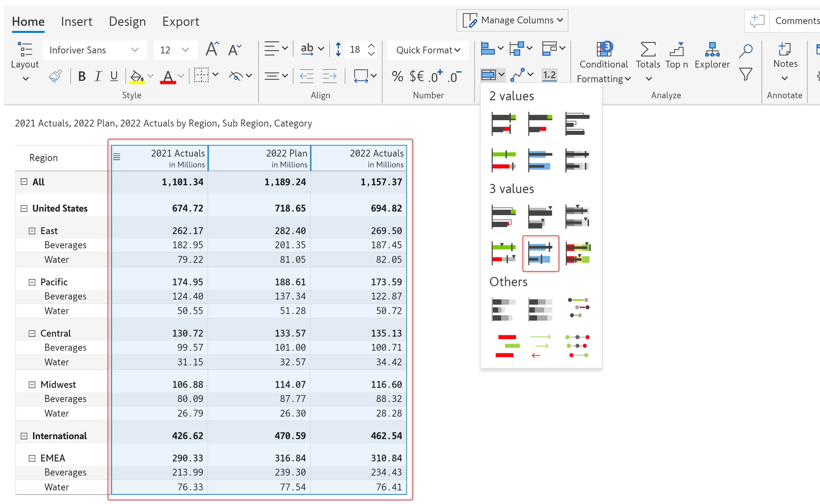Click the Explorer hierarchy icon

712,50
